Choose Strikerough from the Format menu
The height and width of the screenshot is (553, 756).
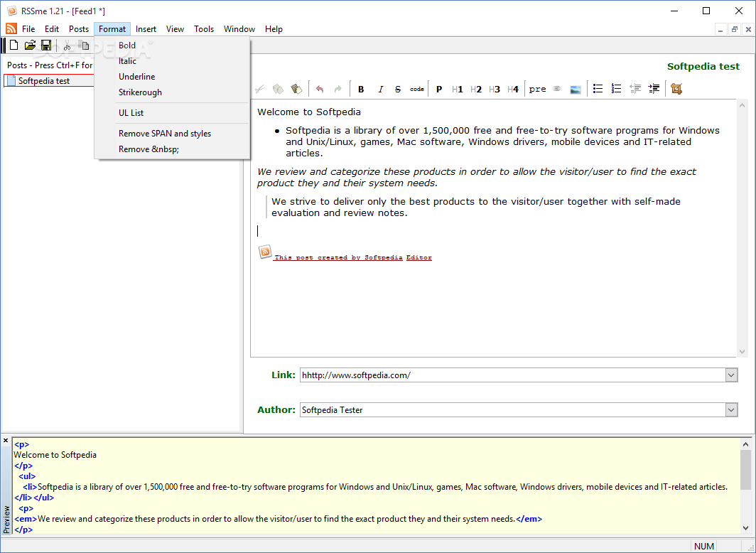172,92
